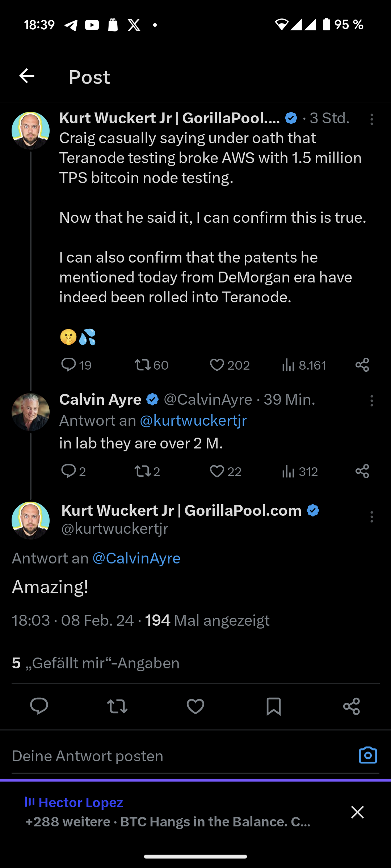Open camera icon in reply composer
Image resolution: width=391 pixels, height=868 pixels.
click(x=368, y=756)
